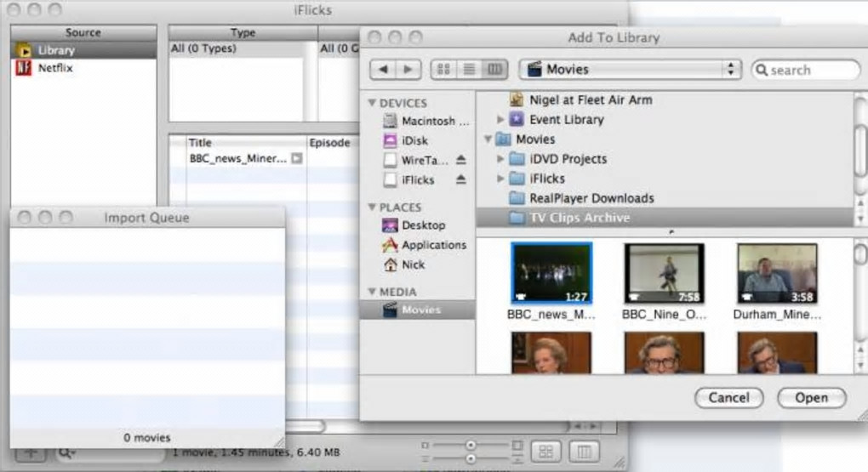The width and height of the screenshot is (868, 472).
Task: Open Applications from the PLACES sidebar
Action: point(418,245)
